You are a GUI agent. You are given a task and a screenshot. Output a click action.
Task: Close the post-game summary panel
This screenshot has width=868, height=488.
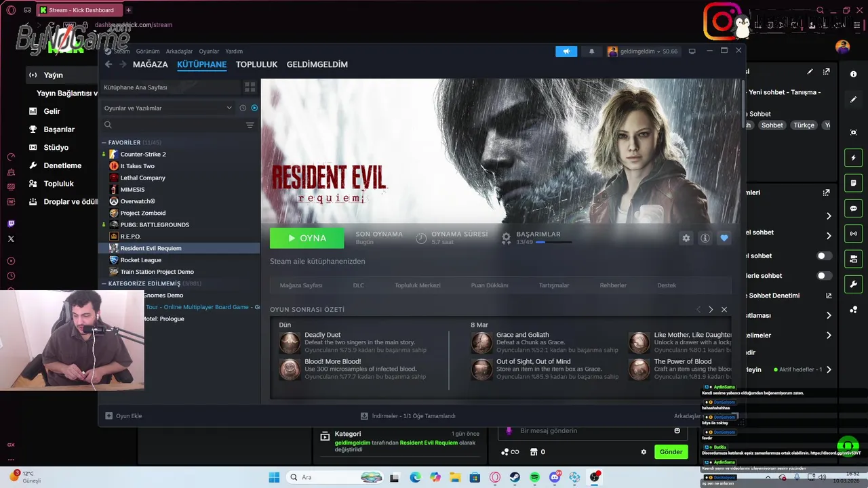tap(724, 309)
